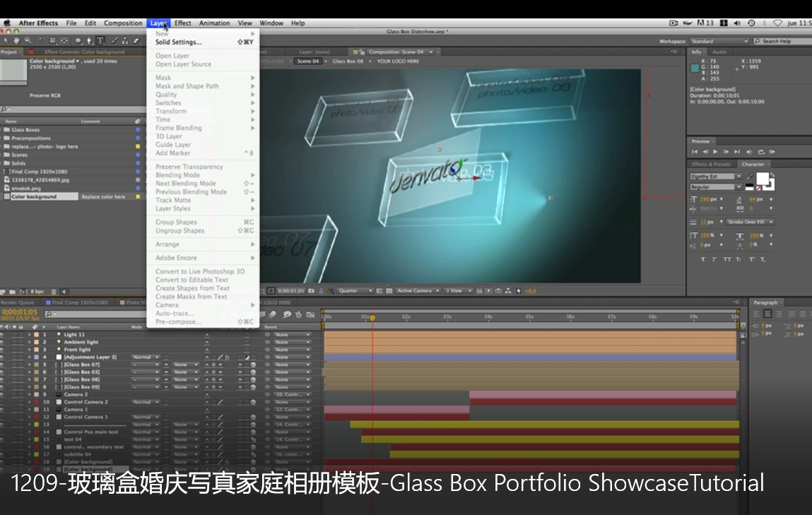812x515 pixels.
Task: Click the All Caps TT button
Action: (727, 259)
